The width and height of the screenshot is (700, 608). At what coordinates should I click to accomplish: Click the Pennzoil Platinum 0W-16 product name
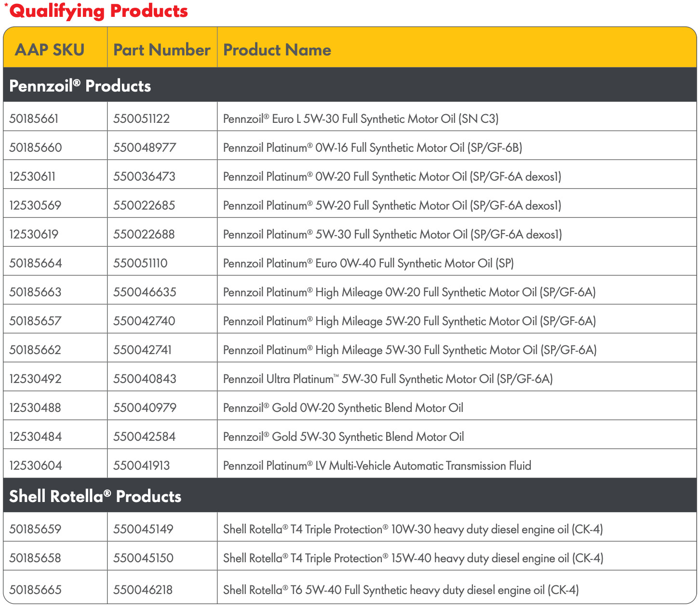pyautogui.click(x=373, y=147)
